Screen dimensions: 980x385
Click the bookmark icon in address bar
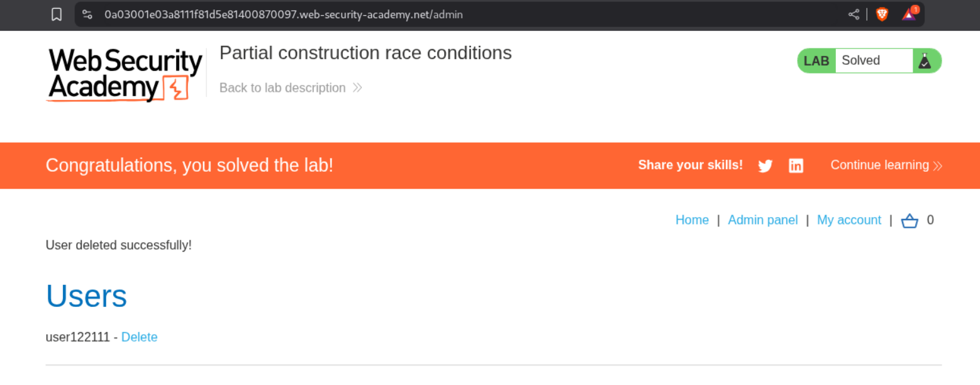[x=57, y=14]
